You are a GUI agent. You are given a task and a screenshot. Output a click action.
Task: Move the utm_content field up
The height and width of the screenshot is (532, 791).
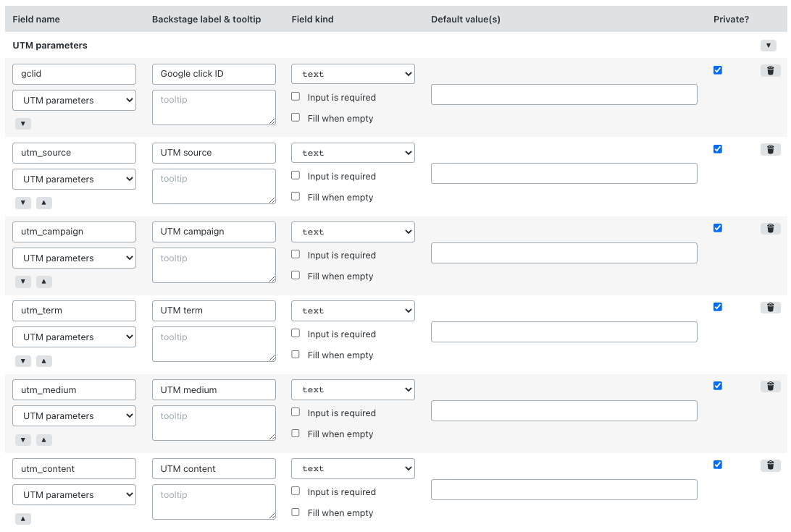pos(22,518)
